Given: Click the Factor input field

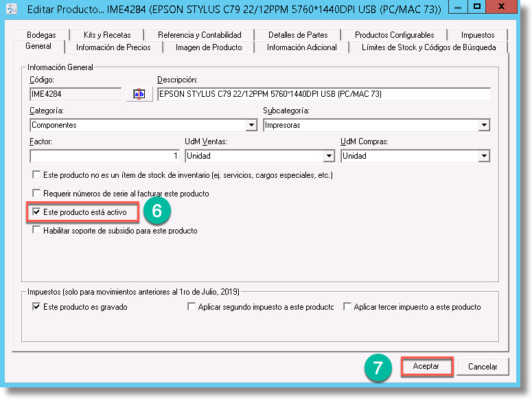Looking at the screenshot, I should 105,156.
